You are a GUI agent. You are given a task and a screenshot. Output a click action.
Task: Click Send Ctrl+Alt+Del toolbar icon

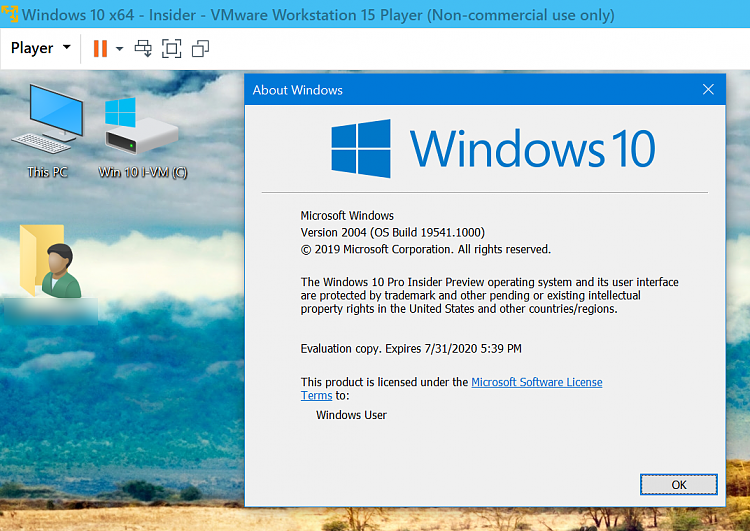coord(143,48)
